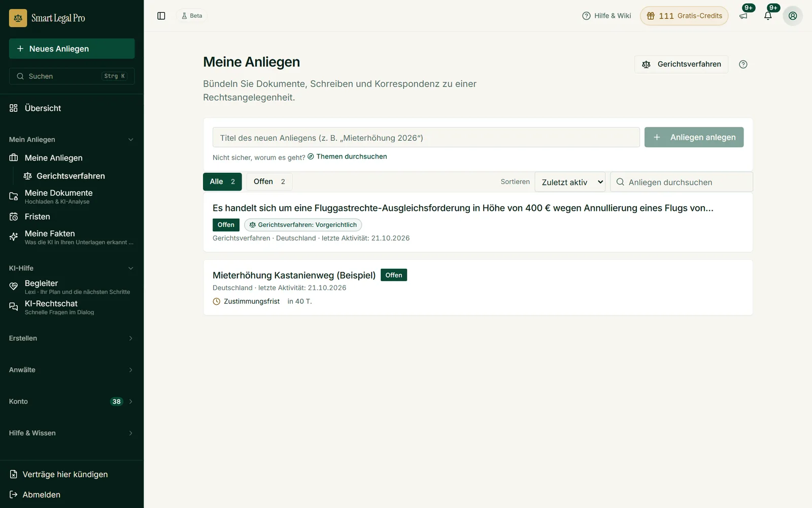812x508 pixels.
Task: Click the Neues Anliegen button
Action: click(72, 49)
